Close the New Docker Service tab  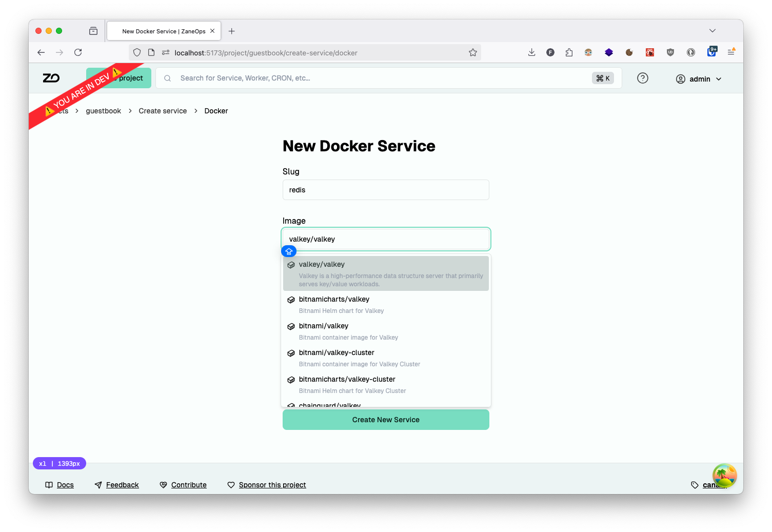coord(212,31)
